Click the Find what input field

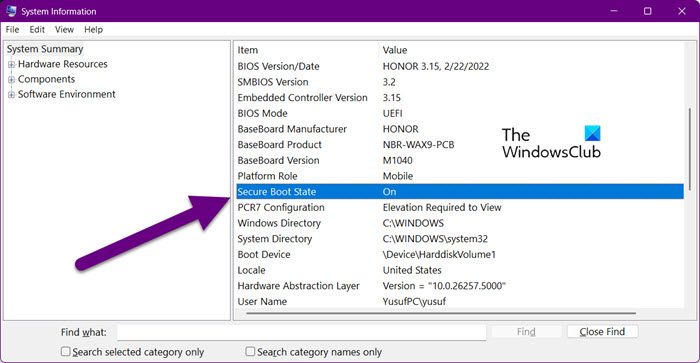point(301,332)
